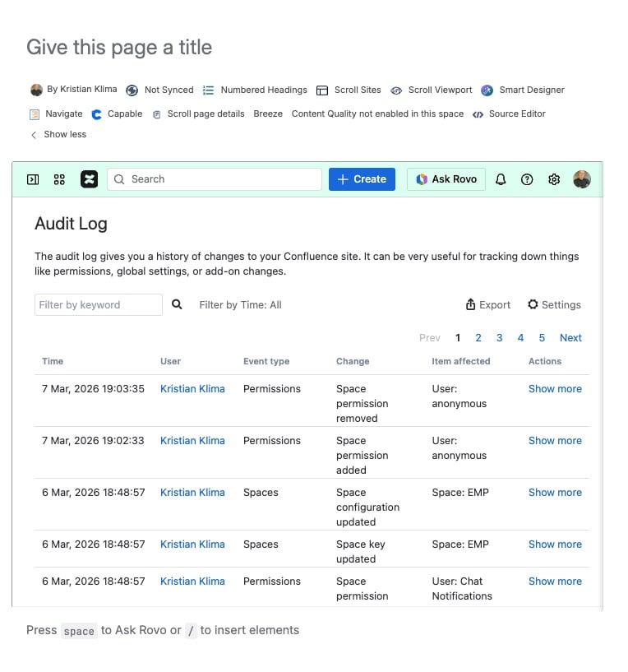Open Navigate
The height and width of the screenshot is (672, 628).
56,114
